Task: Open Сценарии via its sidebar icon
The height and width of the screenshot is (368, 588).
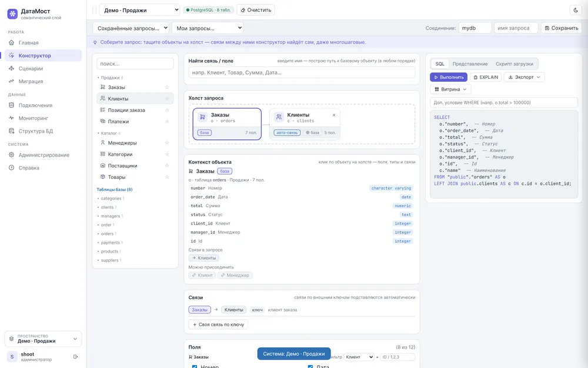Action: 11,68
